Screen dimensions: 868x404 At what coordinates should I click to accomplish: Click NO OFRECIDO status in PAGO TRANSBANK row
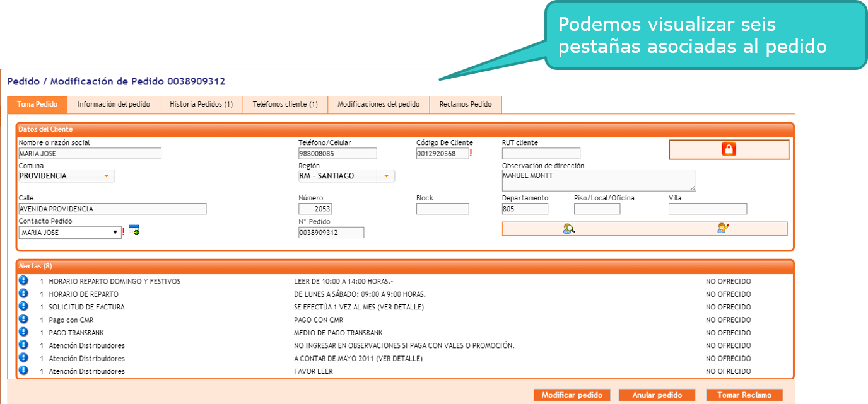729,333
